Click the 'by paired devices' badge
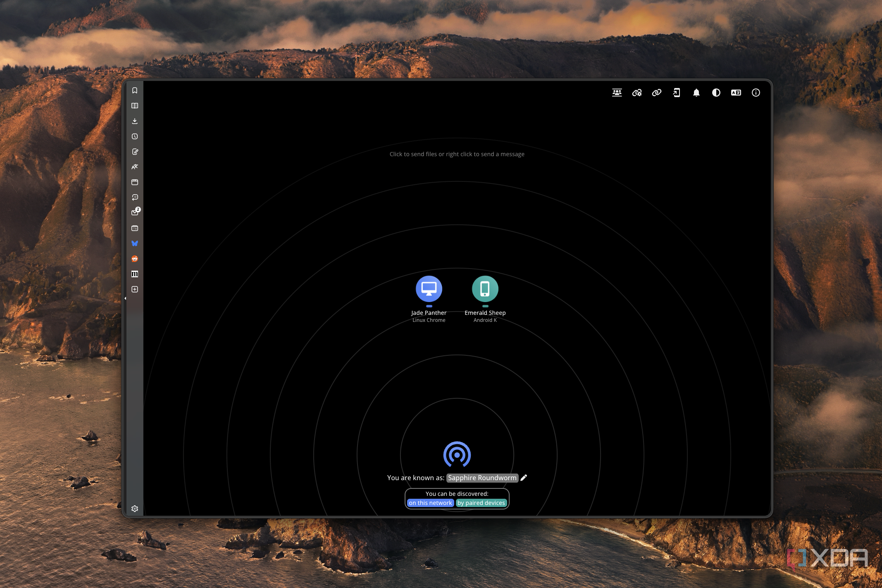 pyautogui.click(x=481, y=503)
